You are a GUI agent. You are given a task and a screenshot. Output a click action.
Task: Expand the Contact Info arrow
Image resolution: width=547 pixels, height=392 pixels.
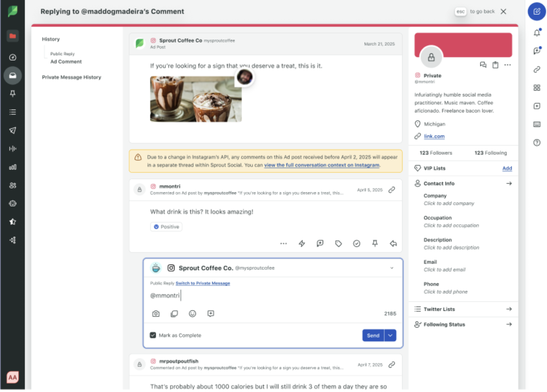coord(509,183)
